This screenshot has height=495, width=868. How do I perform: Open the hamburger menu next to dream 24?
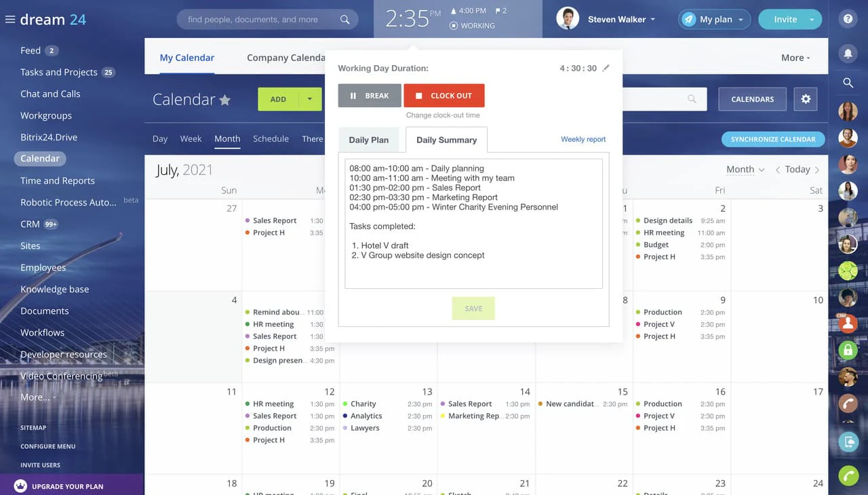9,20
